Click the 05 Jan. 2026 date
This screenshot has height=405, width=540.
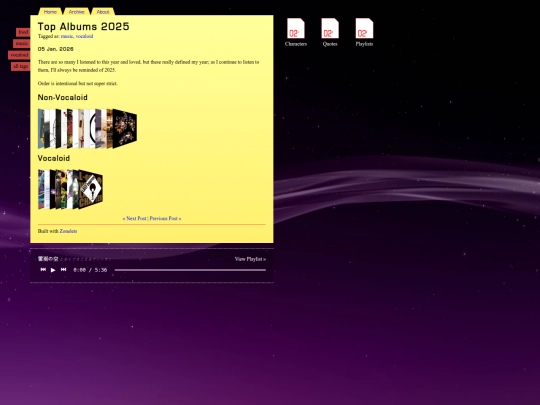55,49
